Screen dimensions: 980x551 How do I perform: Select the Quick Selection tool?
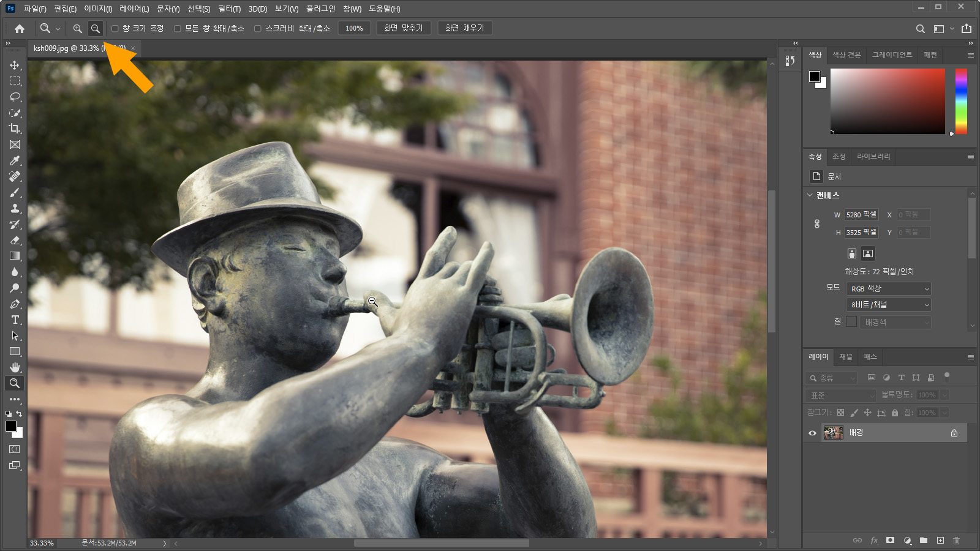click(x=15, y=113)
